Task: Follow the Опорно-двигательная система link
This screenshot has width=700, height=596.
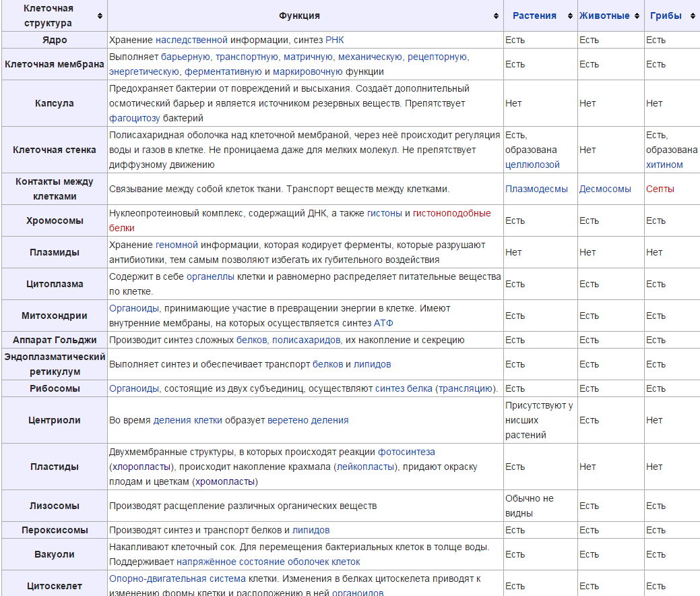Action: (177, 578)
